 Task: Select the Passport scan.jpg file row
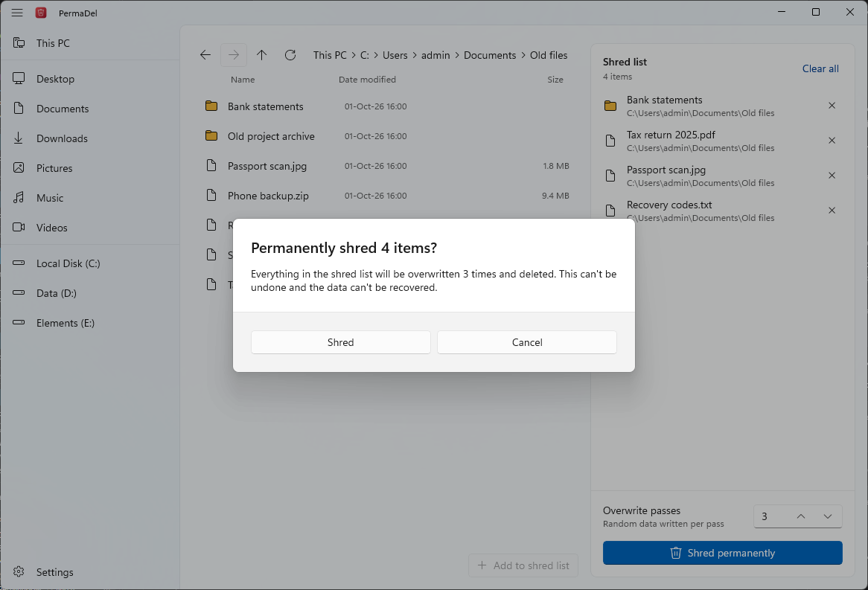388,166
